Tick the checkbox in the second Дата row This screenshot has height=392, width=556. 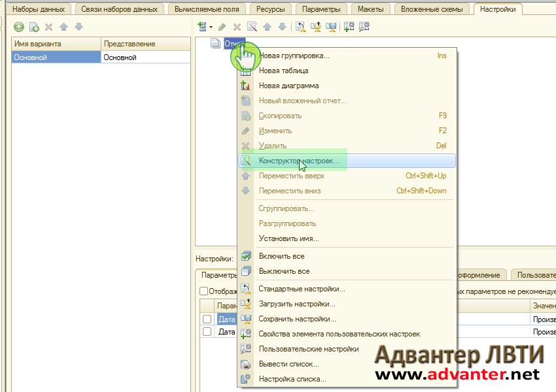pos(207,331)
